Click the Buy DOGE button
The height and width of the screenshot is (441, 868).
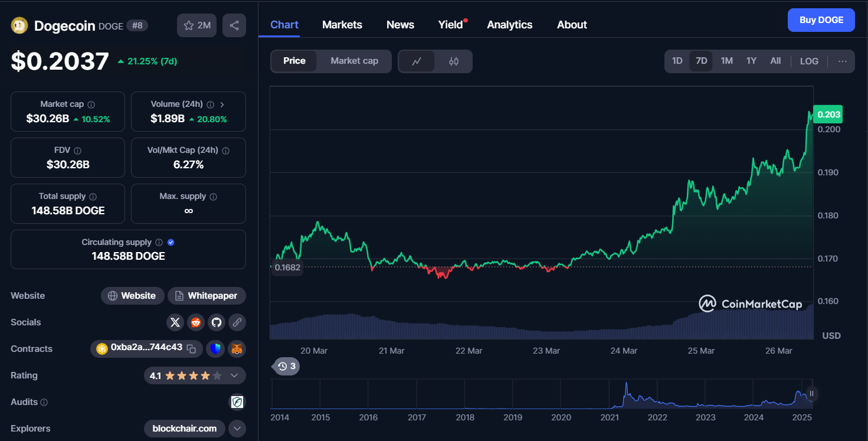point(821,20)
